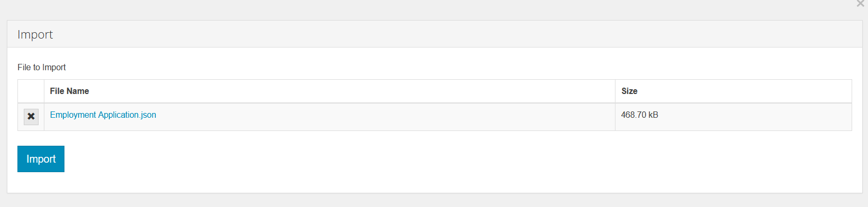Open the Employment Application.json file link

click(x=103, y=115)
